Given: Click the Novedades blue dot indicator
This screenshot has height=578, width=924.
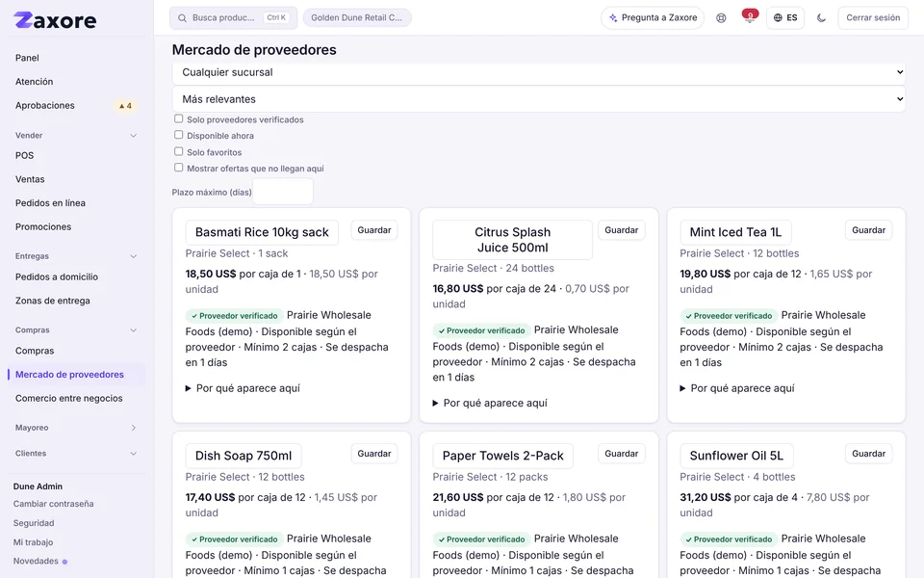Looking at the screenshot, I should [x=64, y=562].
